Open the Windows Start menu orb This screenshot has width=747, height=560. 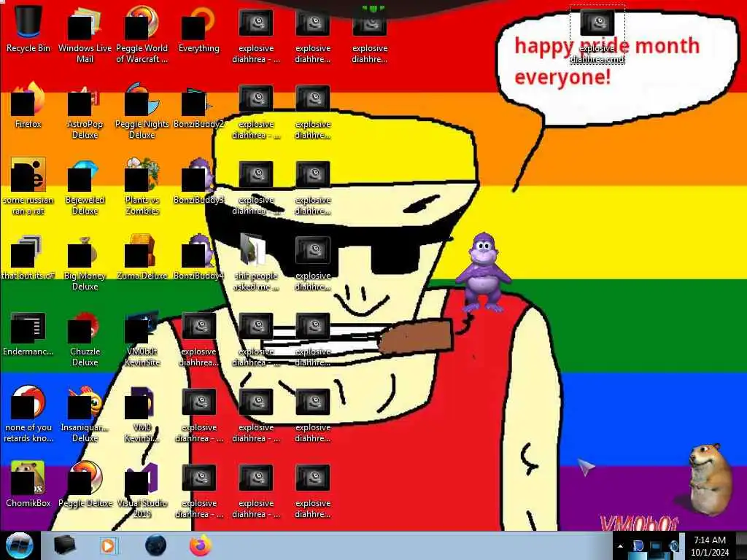coord(19,545)
